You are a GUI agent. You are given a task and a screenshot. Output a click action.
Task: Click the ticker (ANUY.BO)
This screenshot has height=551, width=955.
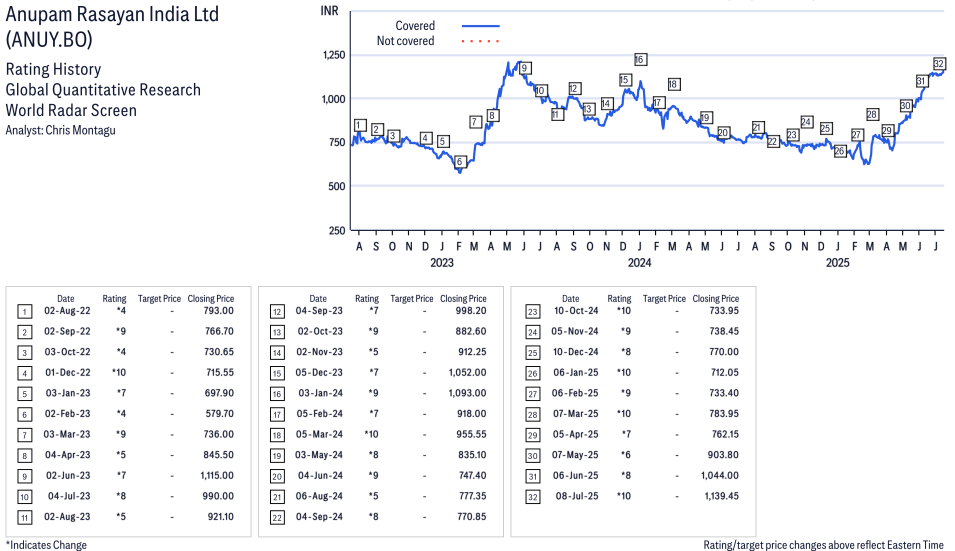[49, 40]
